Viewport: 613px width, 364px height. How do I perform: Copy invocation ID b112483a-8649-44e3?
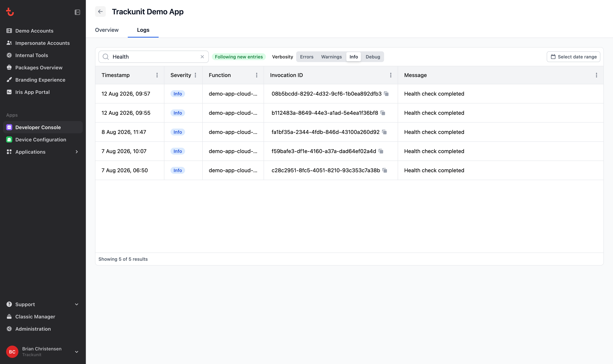[x=383, y=113]
